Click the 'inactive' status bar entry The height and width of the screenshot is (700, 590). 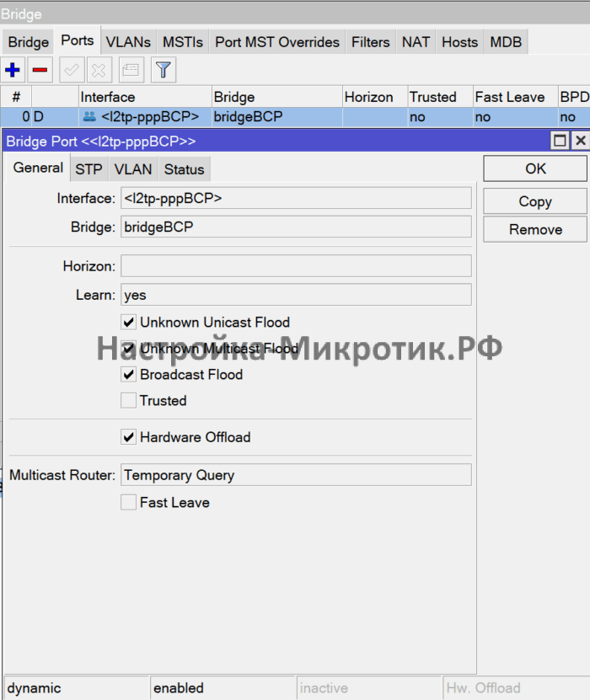pyautogui.click(x=368, y=687)
